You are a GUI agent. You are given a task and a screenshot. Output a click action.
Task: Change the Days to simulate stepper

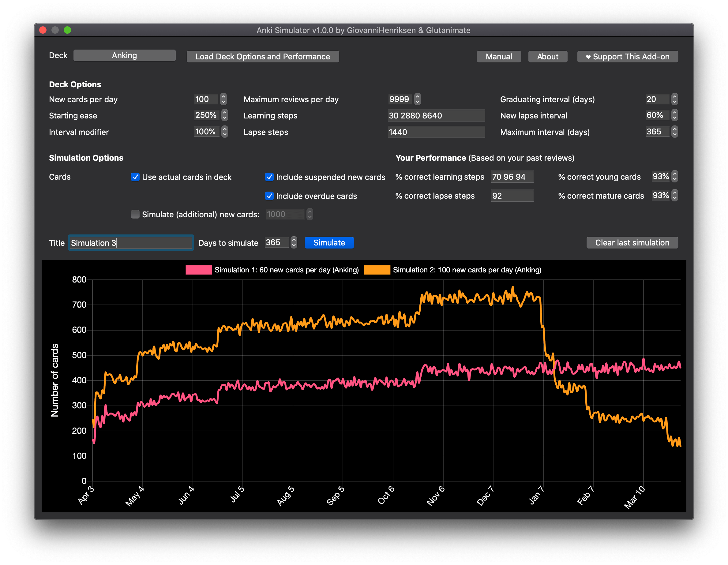tap(294, 242)
